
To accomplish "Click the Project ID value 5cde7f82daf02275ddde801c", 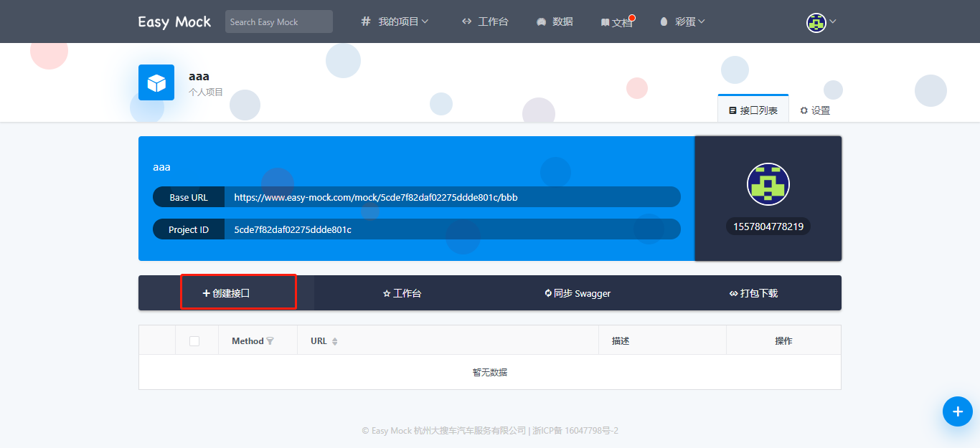I will coord(293,229).
